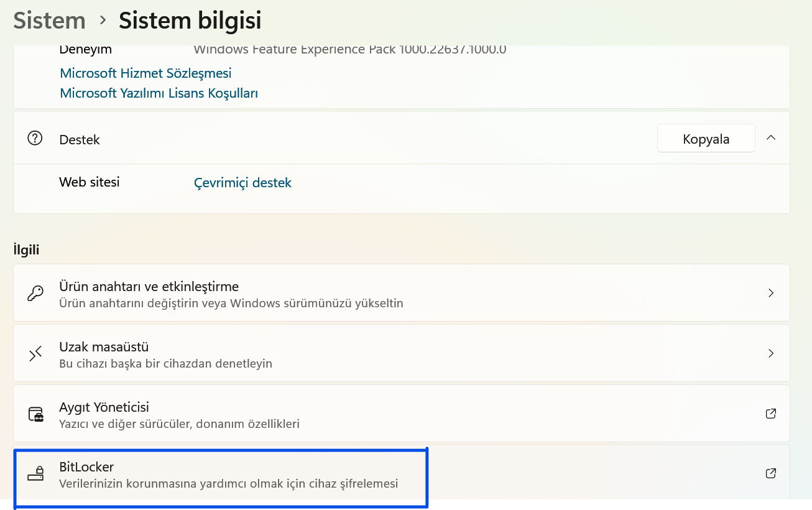
Task: Open Uzak masaüstü right chevron
Action: click(x=771, y=353)
